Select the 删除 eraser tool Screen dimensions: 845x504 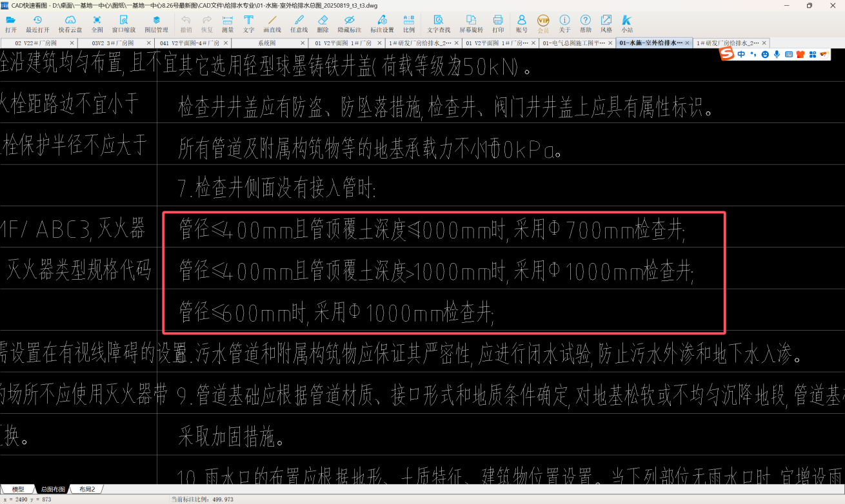click(x=323, y=24)
